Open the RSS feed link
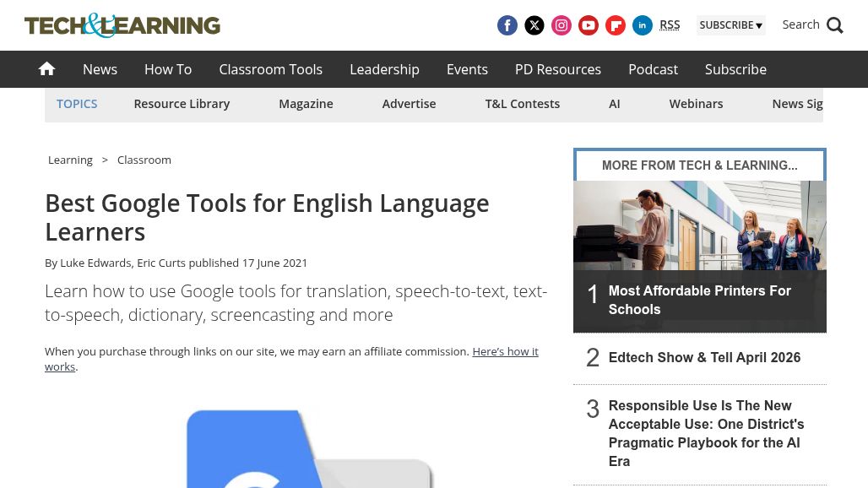The image size is (868, 488). tap(670, 24)
